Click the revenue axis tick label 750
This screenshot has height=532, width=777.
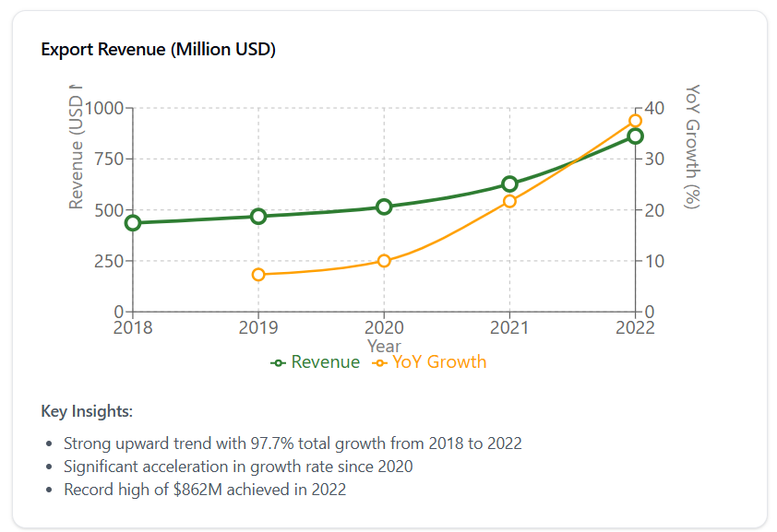(109, 159)
